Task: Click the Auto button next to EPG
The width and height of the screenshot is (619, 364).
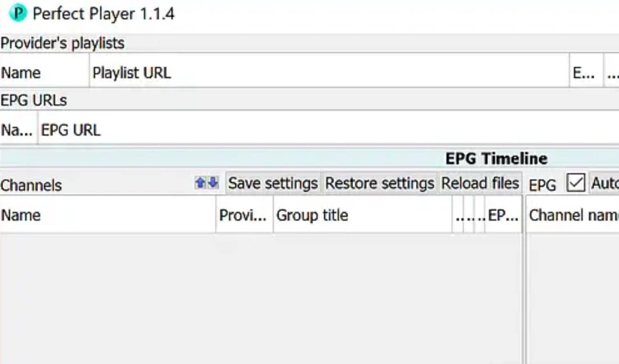Action: click(x=604, y=183)
